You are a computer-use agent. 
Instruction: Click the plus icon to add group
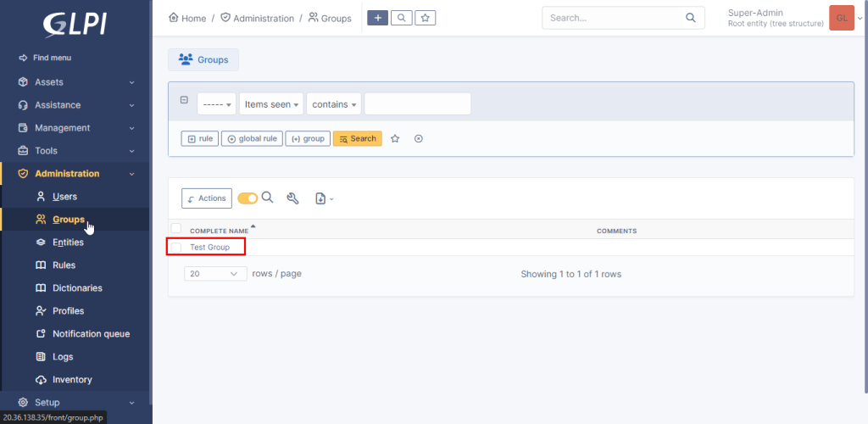coord(377,18)
